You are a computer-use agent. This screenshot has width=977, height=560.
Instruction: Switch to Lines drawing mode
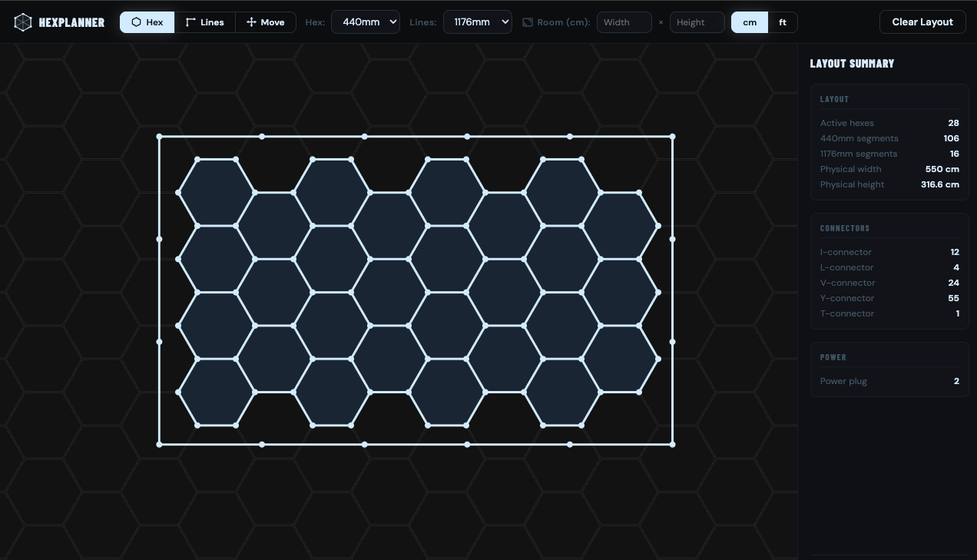[205, 22]
